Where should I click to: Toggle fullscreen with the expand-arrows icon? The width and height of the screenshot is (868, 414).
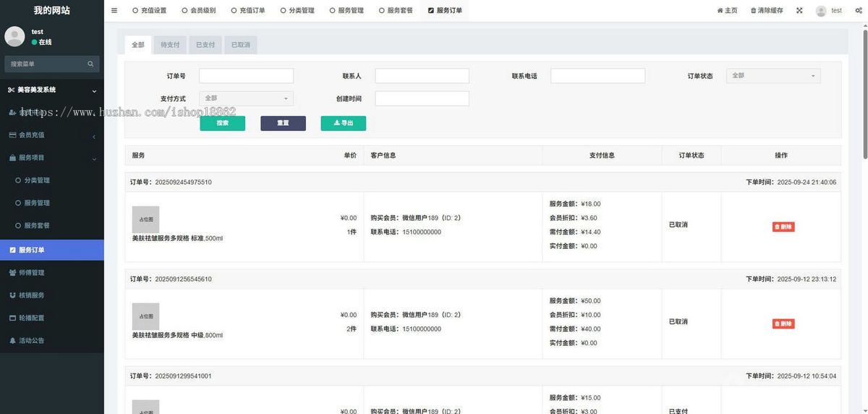[799, 11]
